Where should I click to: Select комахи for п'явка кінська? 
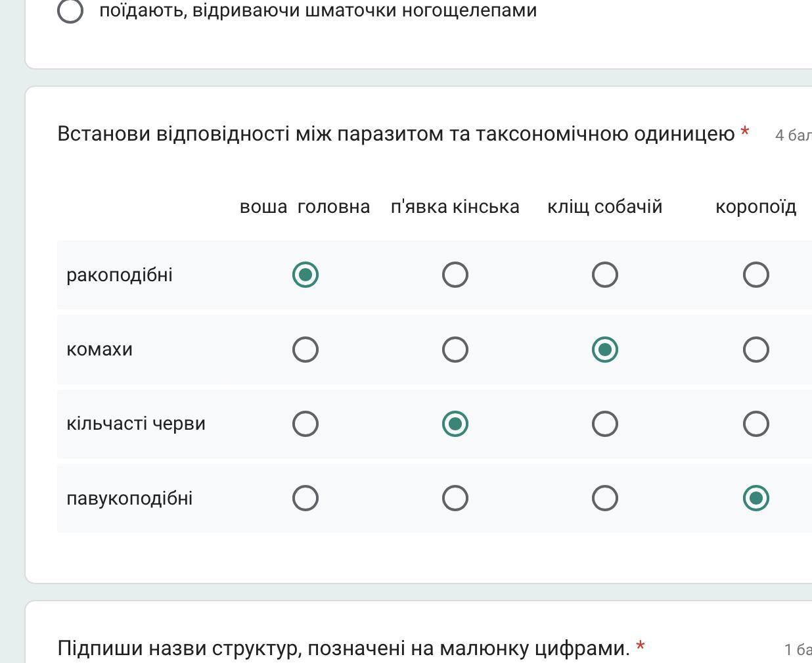tap(455, 350)
